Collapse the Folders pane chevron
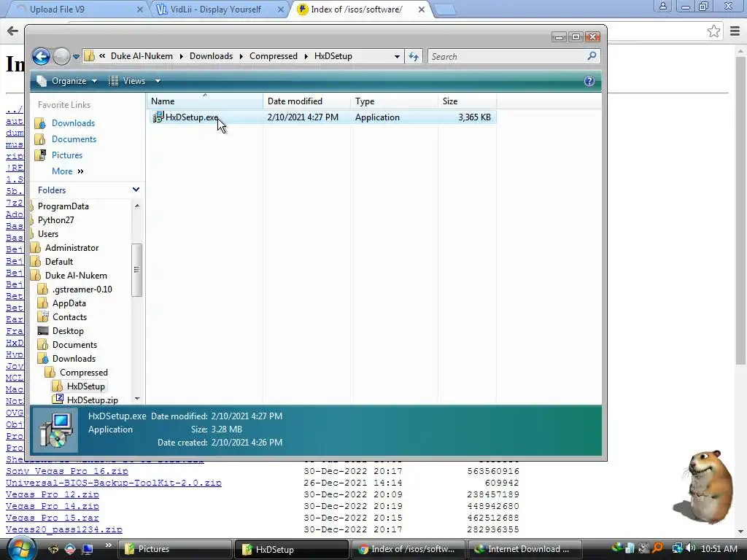 click(136, 190)
